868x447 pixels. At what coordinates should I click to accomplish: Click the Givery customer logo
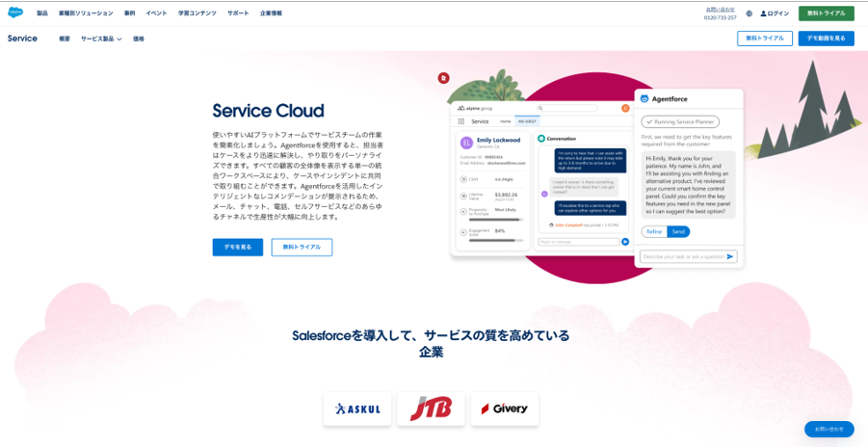504,408
